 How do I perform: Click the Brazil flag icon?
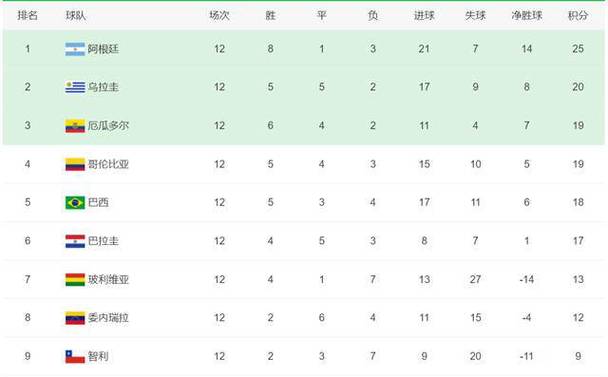coord(75,202)
